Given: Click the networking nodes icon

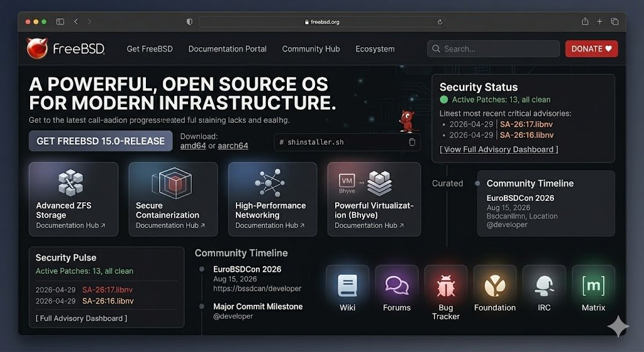Looking at the screenshot, I should point(270,183).
